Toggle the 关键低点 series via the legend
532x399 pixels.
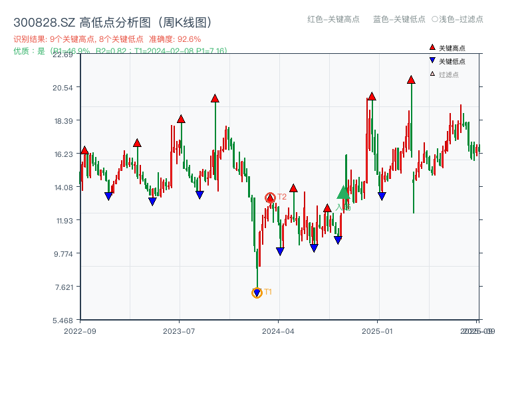(446, 59)
